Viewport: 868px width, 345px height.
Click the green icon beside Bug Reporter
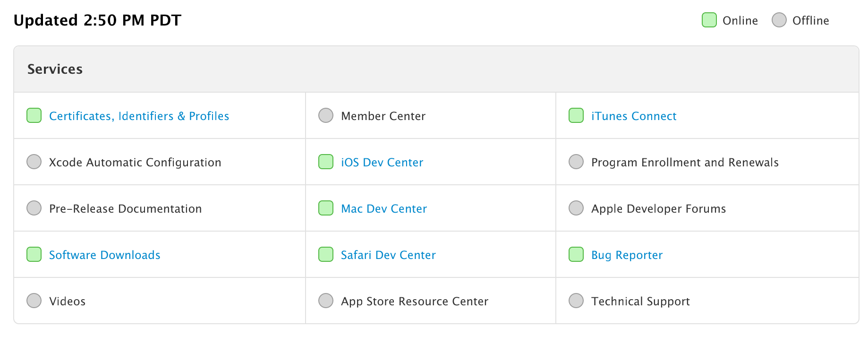pos(576,254)
